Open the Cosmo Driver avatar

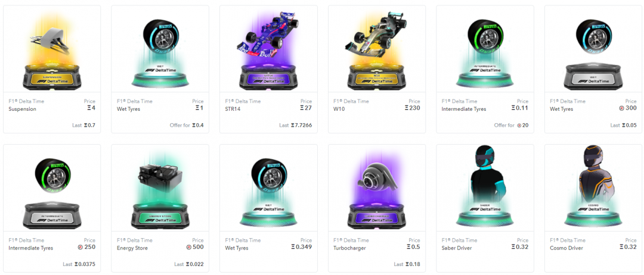[593, 187]
